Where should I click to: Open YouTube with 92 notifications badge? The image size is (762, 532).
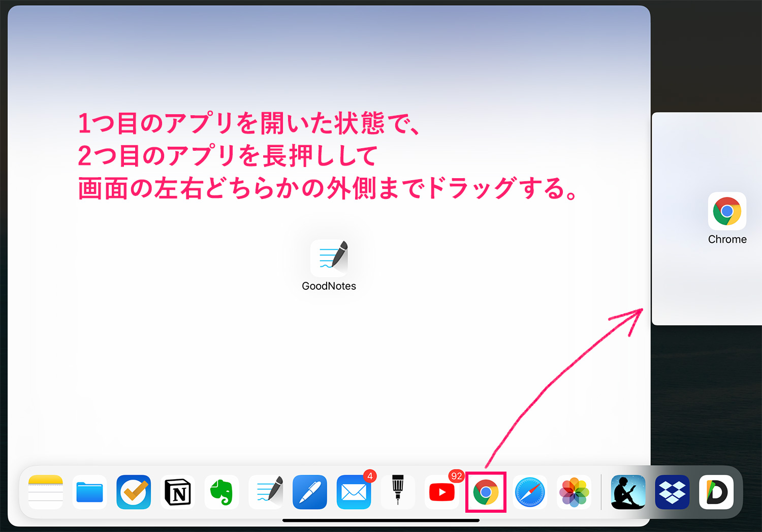[x=442, y=492]
